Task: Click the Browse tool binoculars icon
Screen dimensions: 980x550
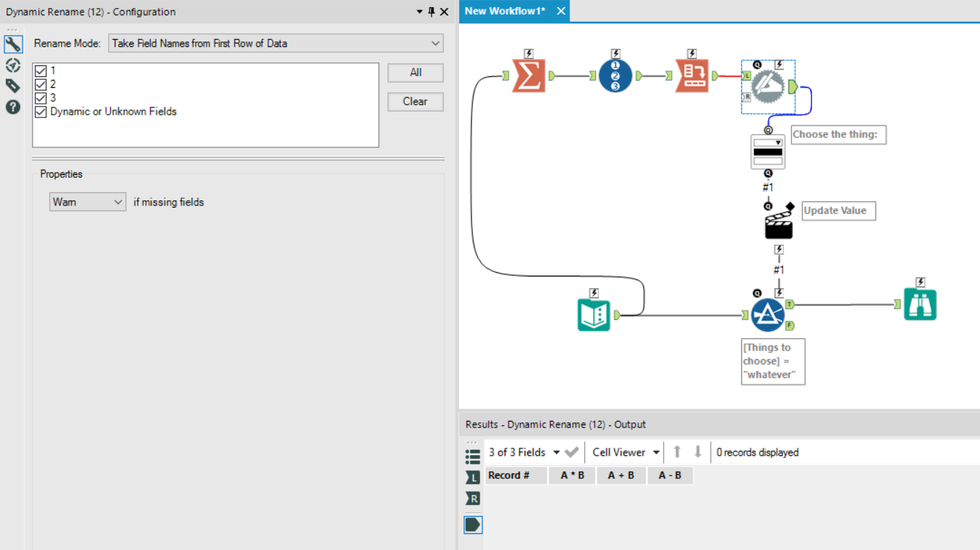Action: coord(920,305)
